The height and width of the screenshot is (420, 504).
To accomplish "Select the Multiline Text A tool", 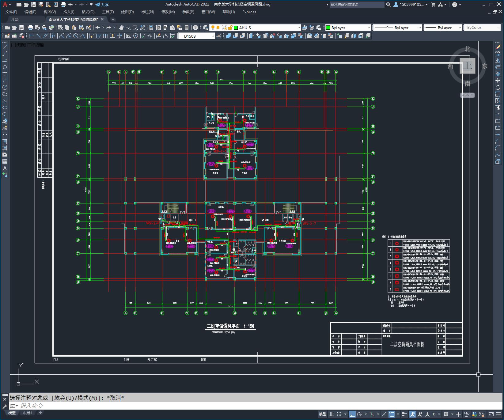I will tap(5, 168).
